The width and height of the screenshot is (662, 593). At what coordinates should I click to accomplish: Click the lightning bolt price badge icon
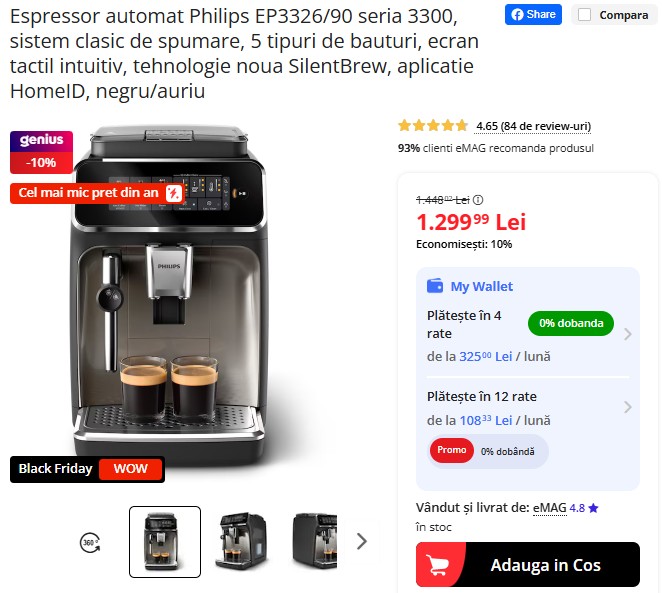click(x=174, y=193)
